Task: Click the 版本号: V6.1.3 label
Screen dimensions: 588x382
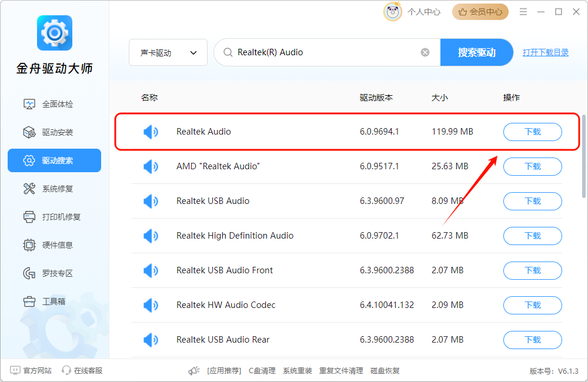Action: click(554, 371)
